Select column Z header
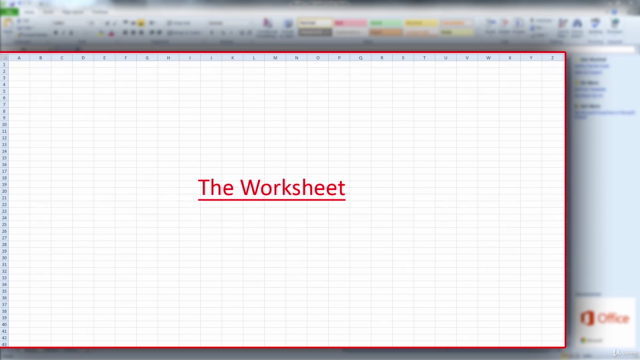Screen dimensions: 640x360 tap(552, 58)
